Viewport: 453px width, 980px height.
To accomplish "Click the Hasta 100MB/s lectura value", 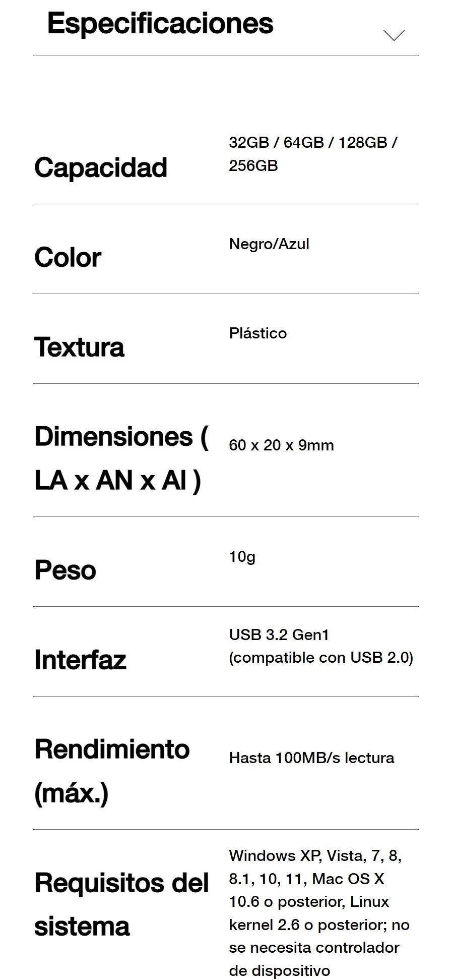I will coord(311,758).
